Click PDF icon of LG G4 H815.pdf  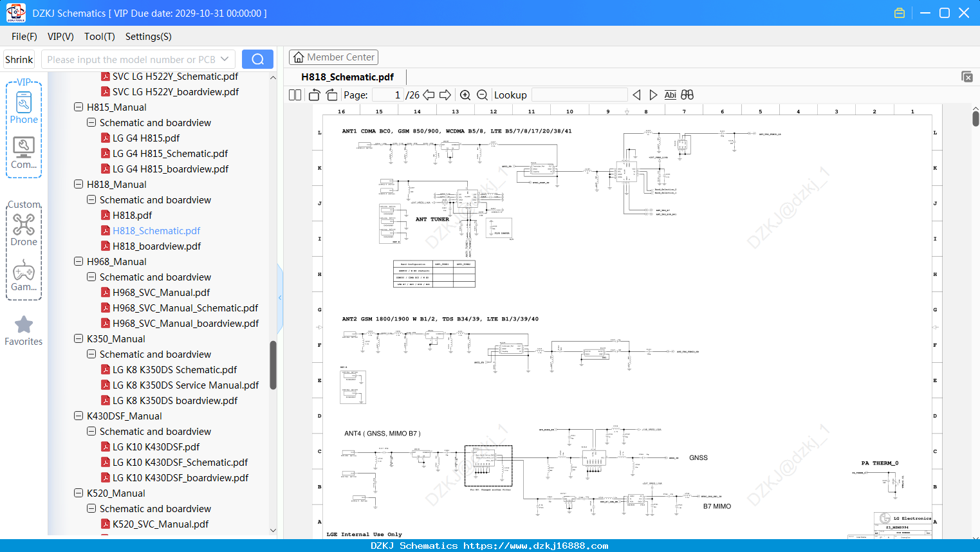[x=106, y=138]
